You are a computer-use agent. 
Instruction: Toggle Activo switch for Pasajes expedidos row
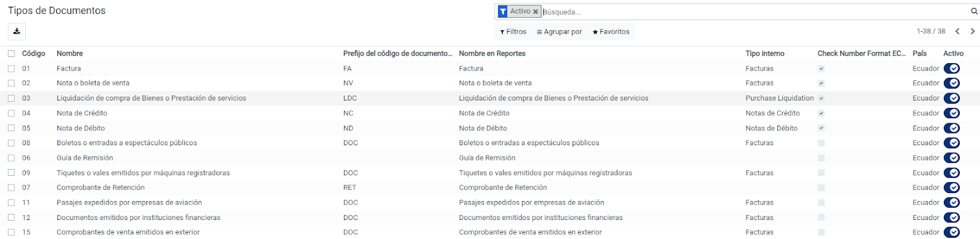pyautogui.click(x=952, y=203)
